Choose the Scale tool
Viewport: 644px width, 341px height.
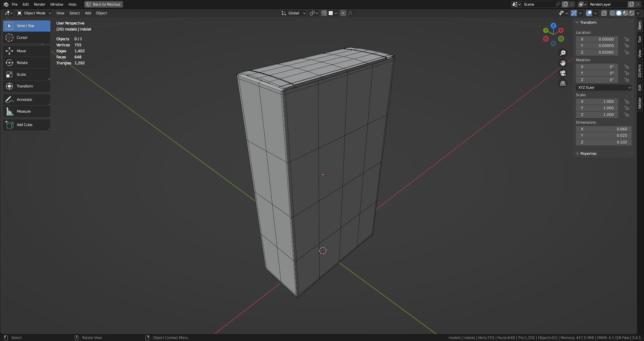click(26, 74)
